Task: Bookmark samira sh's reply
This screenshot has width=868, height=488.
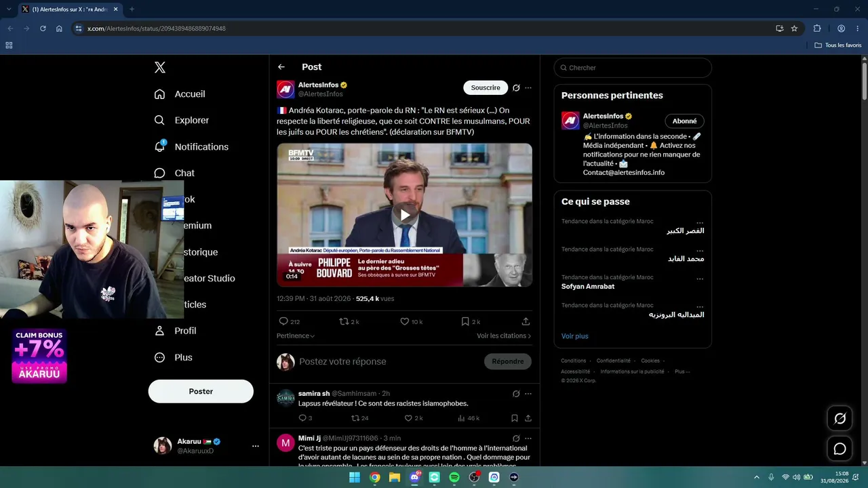Action: 515,418
